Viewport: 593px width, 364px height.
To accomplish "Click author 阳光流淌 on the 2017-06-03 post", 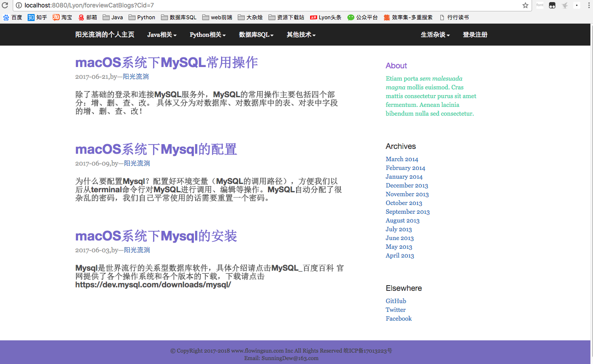I will 137,250.
